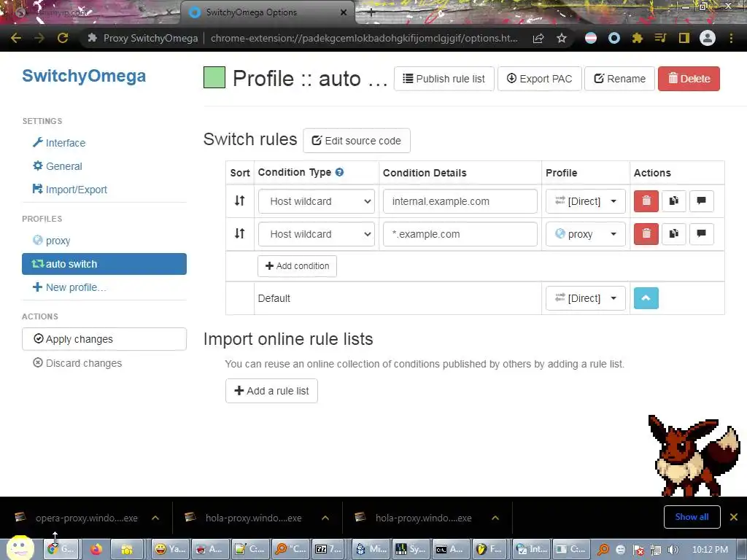Image resolution: width=747 pixels, height=560 pixels.
Task: Open proxy profile dropdown for *.example.com
Action: [x=585, y=234]
